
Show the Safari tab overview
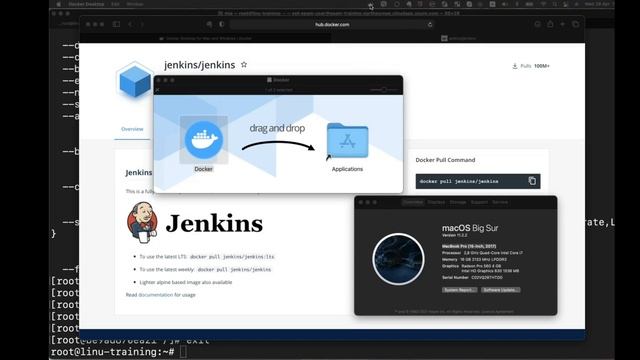(576, 24)
